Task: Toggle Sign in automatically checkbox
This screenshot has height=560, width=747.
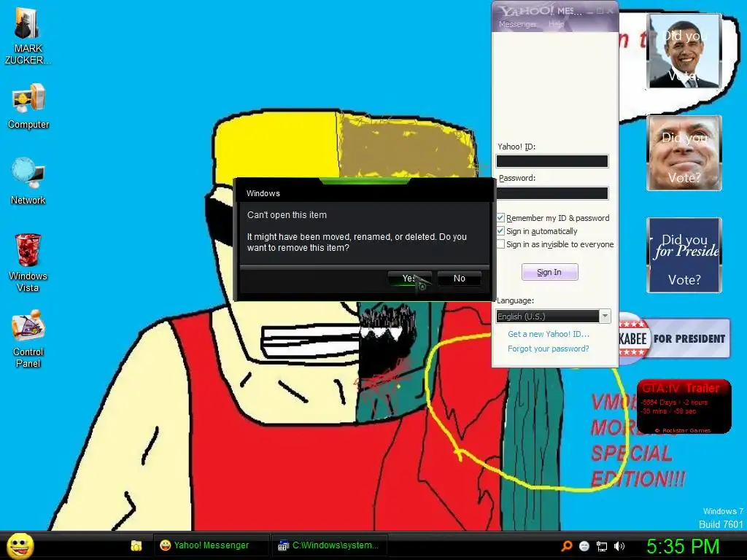Action: (x=500, y=231)
